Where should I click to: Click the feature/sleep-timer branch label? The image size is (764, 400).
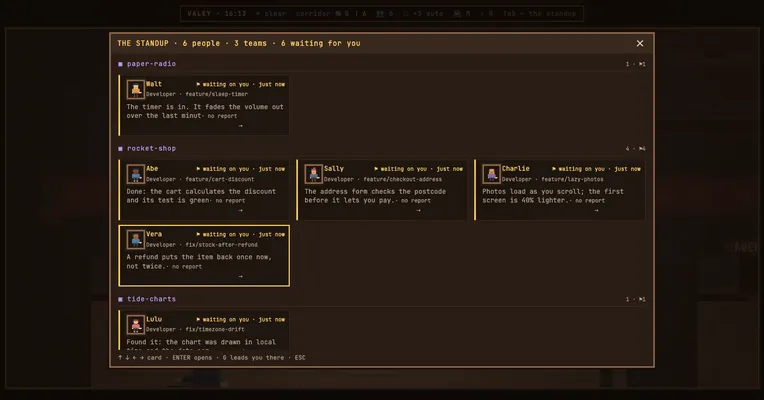[216, 94]
